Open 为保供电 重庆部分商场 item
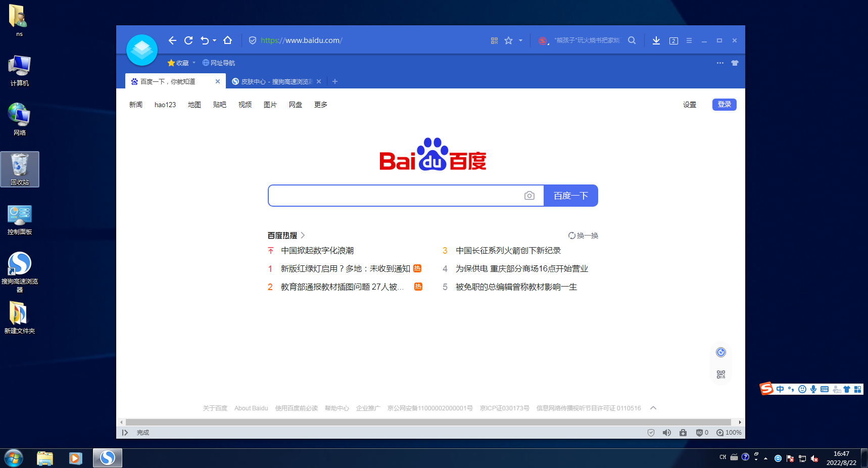Viewport: 868px width, 468px height. (522, 269)
